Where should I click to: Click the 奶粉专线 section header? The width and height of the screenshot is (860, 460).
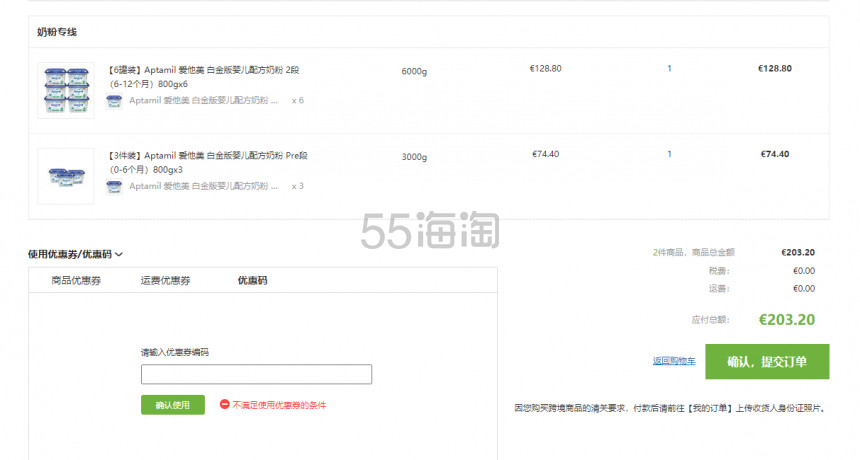(x=57, y=32)
